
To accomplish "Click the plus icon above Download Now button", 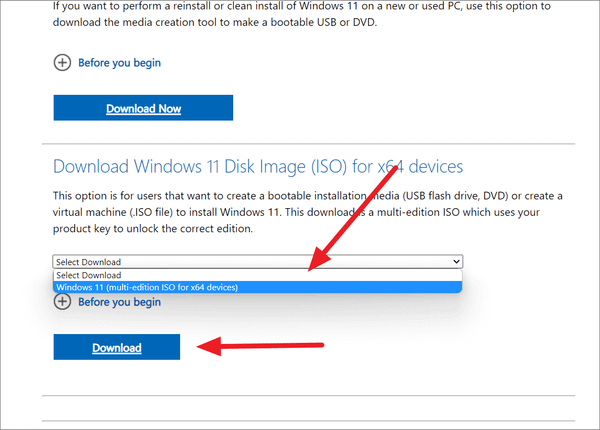I will click(x=62, y=63).
